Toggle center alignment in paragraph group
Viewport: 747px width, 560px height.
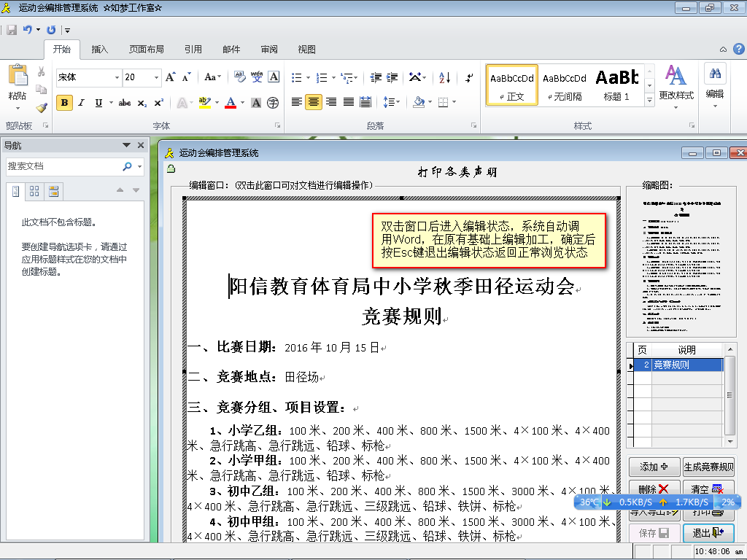[x=313, y=102]
